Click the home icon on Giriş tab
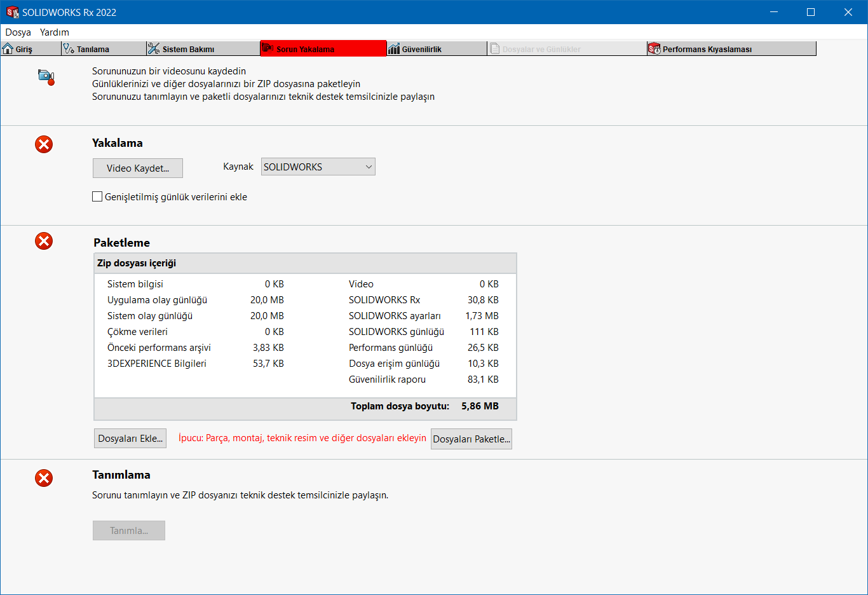Image resolution: width=868 pixels, height=595 pixels. (x=8, y=48)
